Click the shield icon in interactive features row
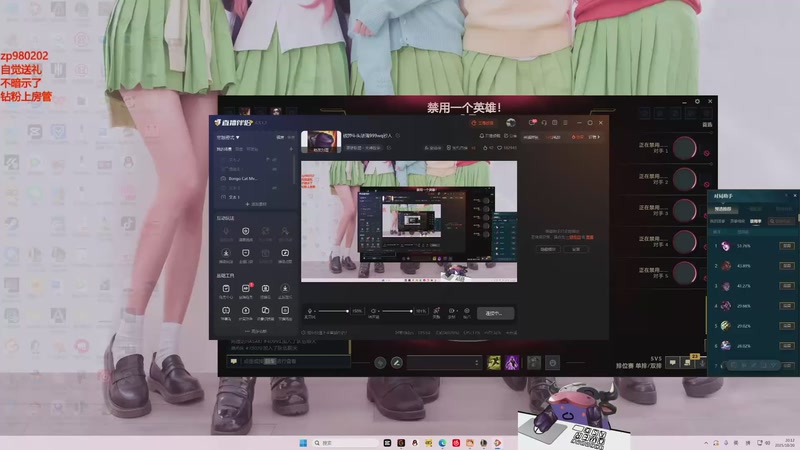The image size is (800, 450). tap(245, 232)
